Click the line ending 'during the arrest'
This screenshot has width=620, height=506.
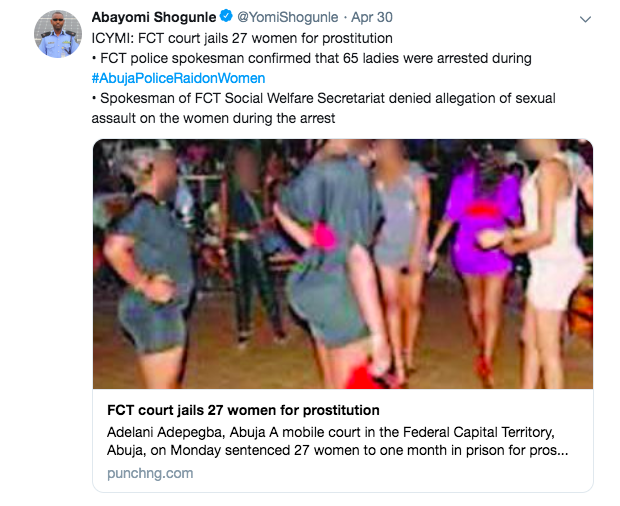[x=213, y=118]
